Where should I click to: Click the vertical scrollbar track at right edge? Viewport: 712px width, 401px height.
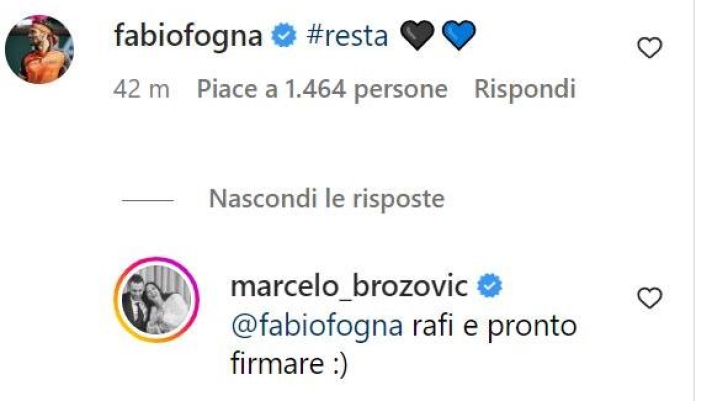point(695,200)
